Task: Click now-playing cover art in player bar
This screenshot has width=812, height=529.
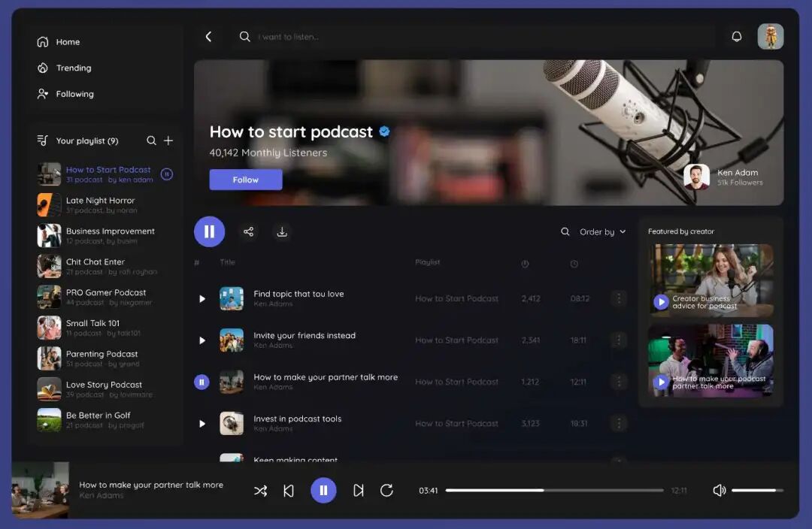Action: (41, 490)
